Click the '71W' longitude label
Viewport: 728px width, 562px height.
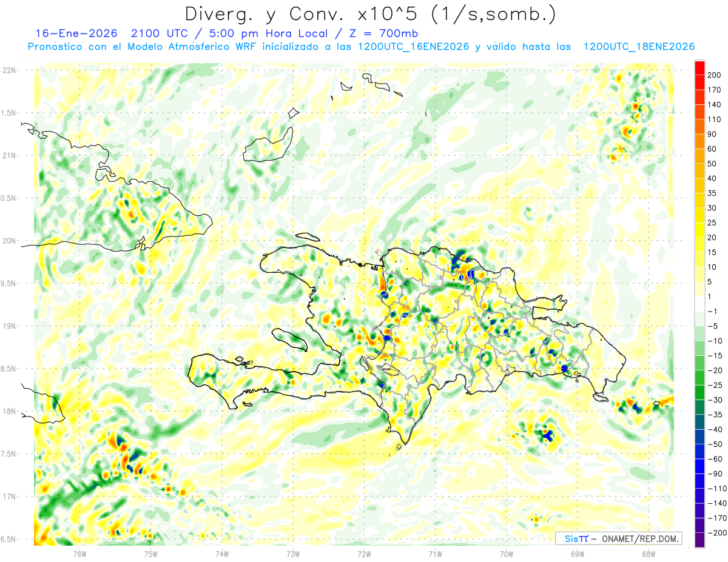tap(435, 554)
